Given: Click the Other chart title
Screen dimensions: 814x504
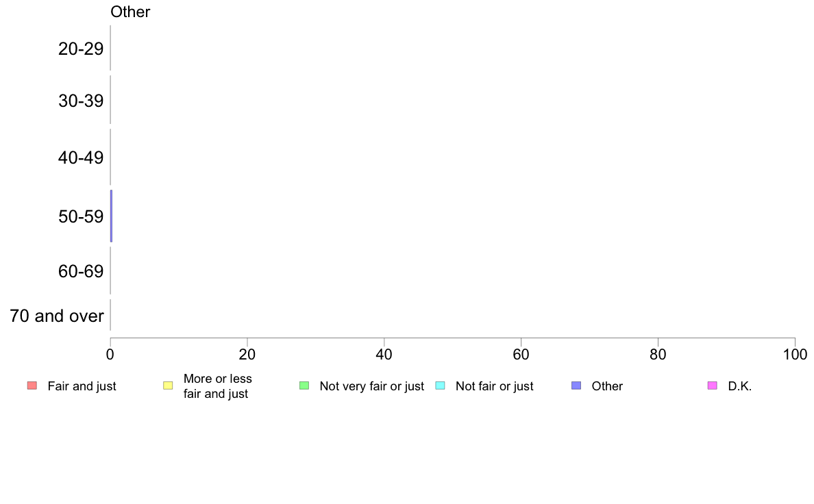Looking at the screenshot, I should (x=130, y=12).
